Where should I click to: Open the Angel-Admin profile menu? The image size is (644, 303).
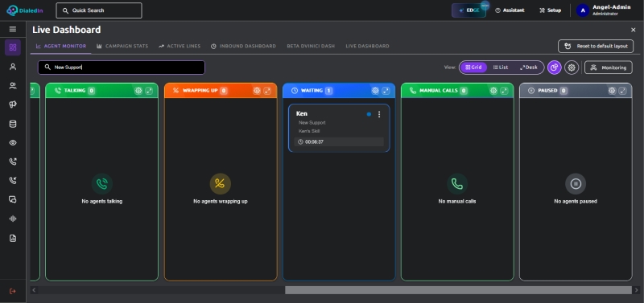(604, 10)
